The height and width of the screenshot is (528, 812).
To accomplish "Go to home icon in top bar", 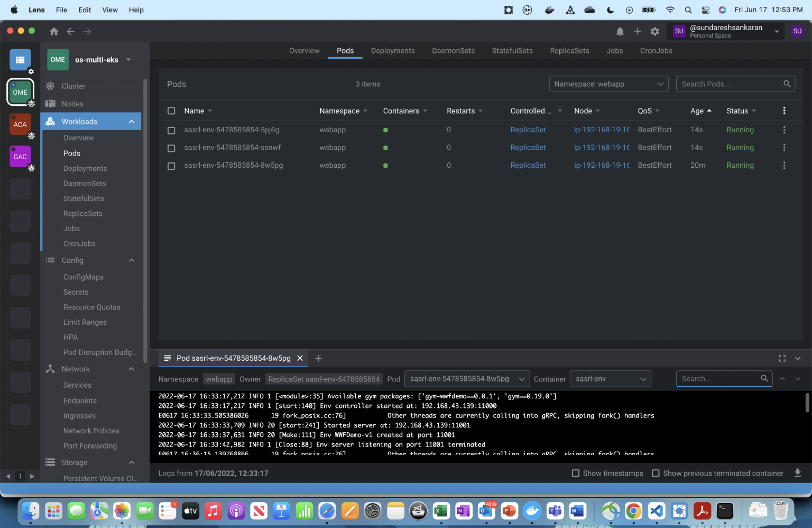I will (x=54, y=32).
